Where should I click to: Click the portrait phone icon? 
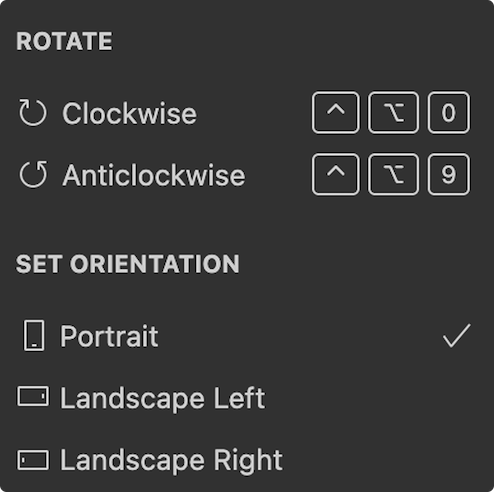point(34,336)
